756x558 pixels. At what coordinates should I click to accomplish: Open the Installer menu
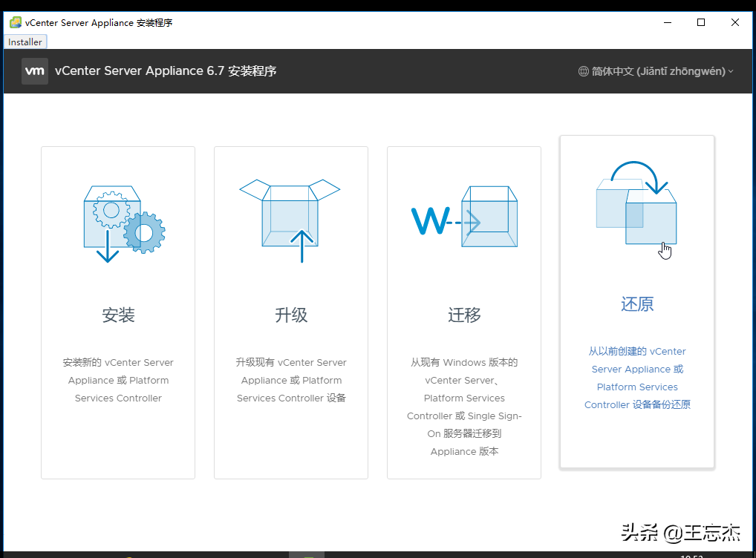click(25, 42)
